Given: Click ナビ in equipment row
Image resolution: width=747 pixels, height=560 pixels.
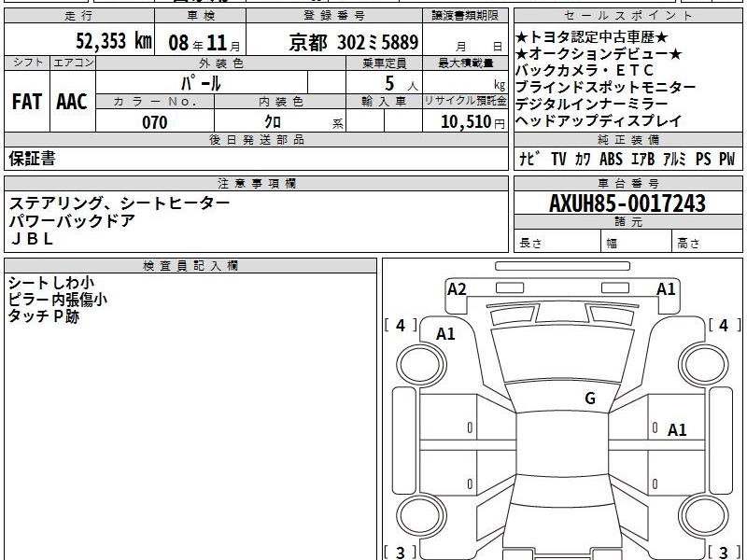Looking at the screenshot, I should [x=529, y=159].
